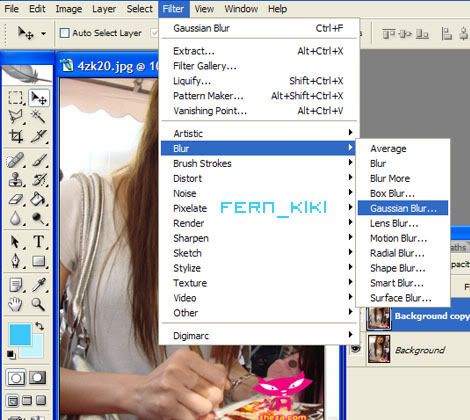This screenshot has height=420, width=470.
Task: Click Align Vertical Centers icon
Action: 405,34
